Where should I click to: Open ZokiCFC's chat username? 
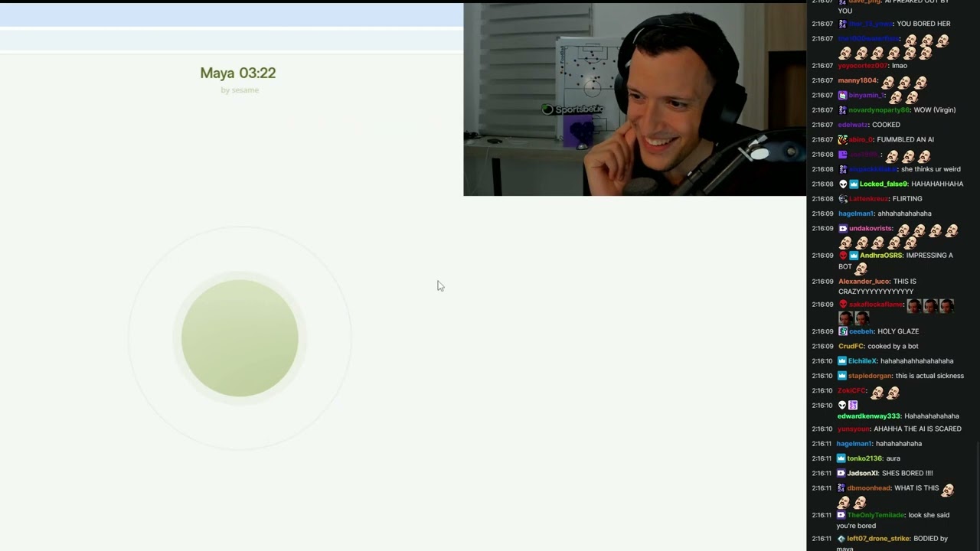(851, 391)
